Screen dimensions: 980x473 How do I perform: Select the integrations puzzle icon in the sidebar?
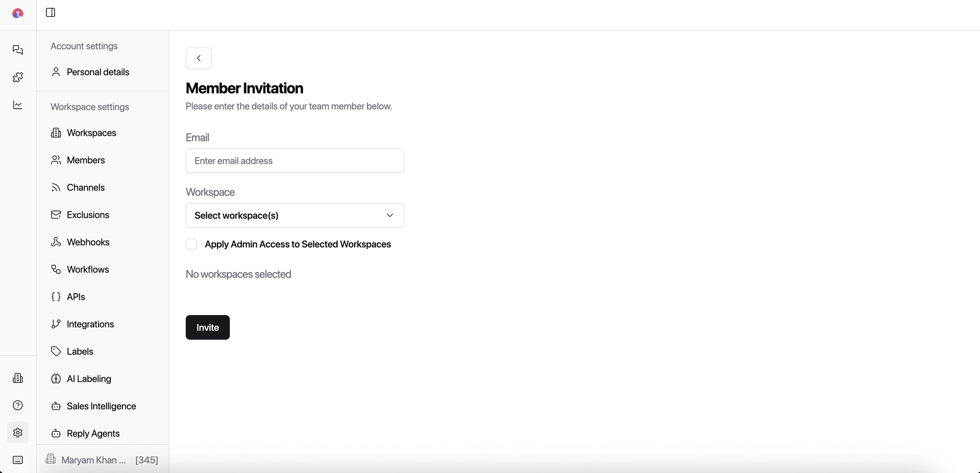point(18,78)
